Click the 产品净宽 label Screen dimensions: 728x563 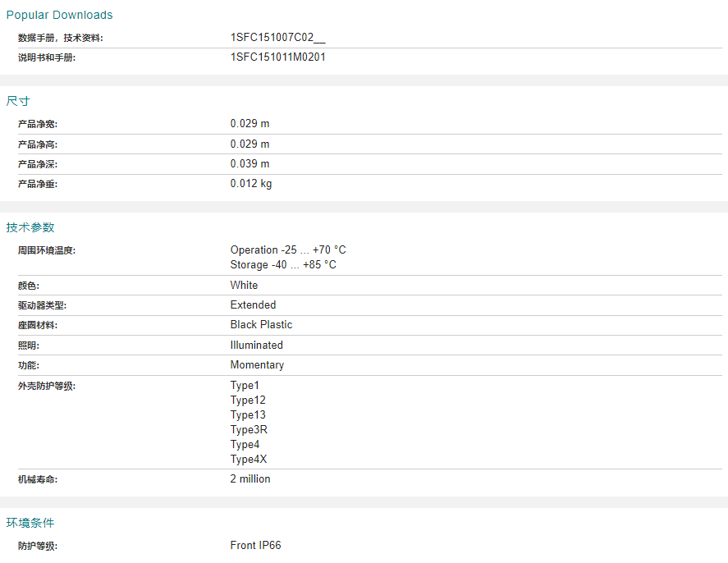pos(38,124)
